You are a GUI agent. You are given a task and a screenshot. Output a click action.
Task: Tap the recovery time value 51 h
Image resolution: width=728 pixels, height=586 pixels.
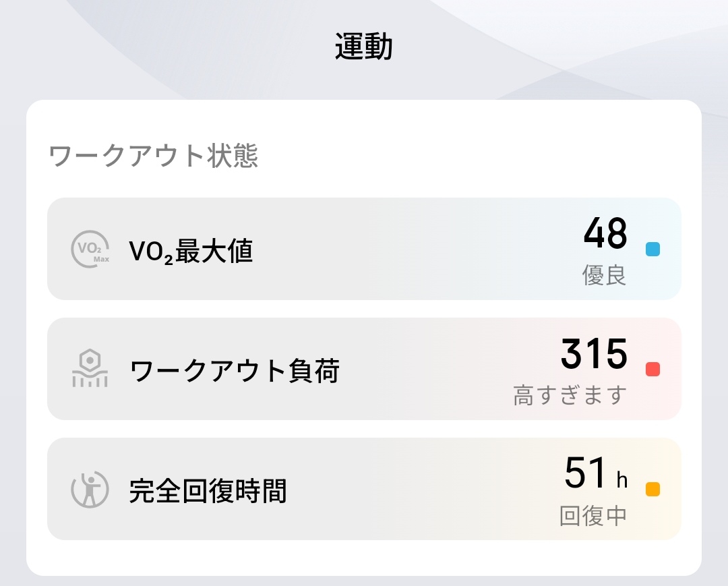pos(595,474)
